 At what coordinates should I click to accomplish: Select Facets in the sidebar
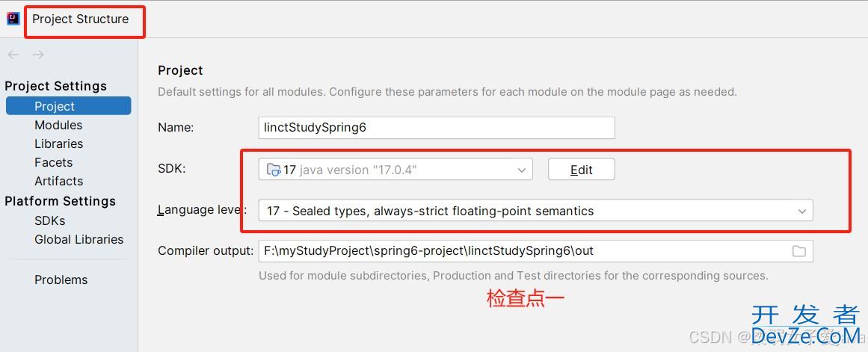[x=53, y=162]
